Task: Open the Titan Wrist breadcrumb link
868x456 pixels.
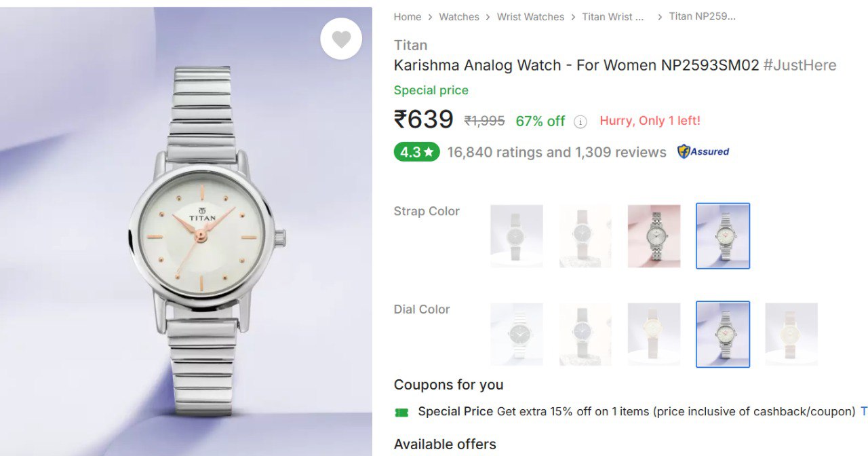Action: (x=612, y=17)
